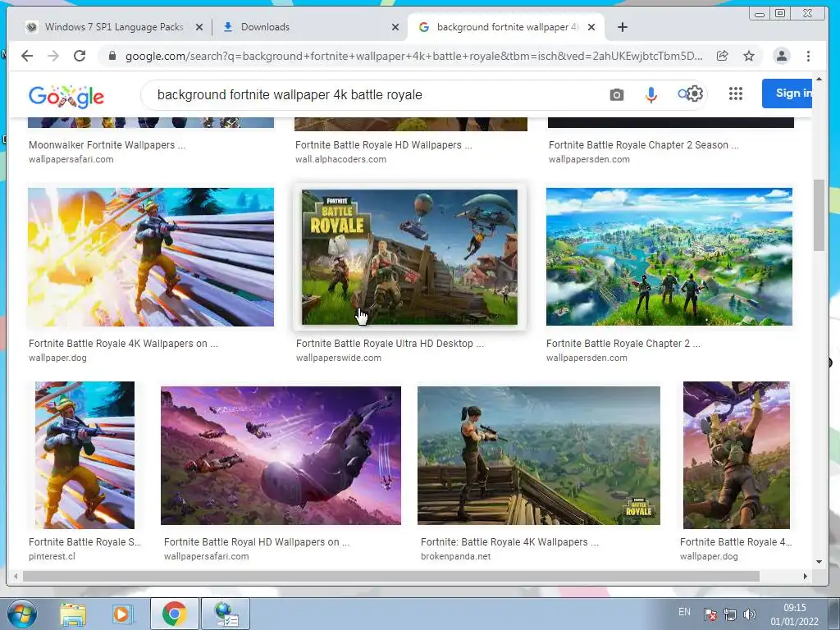Open the Battle Royale logo fort thumbnail

[410, 257]
